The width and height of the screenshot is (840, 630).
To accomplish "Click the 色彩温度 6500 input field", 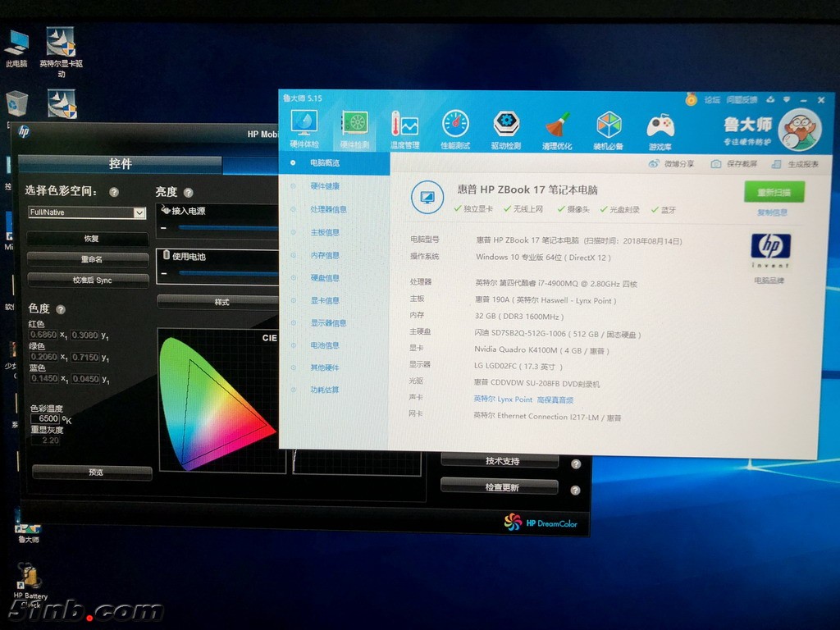I will click(x=44, y=419).
